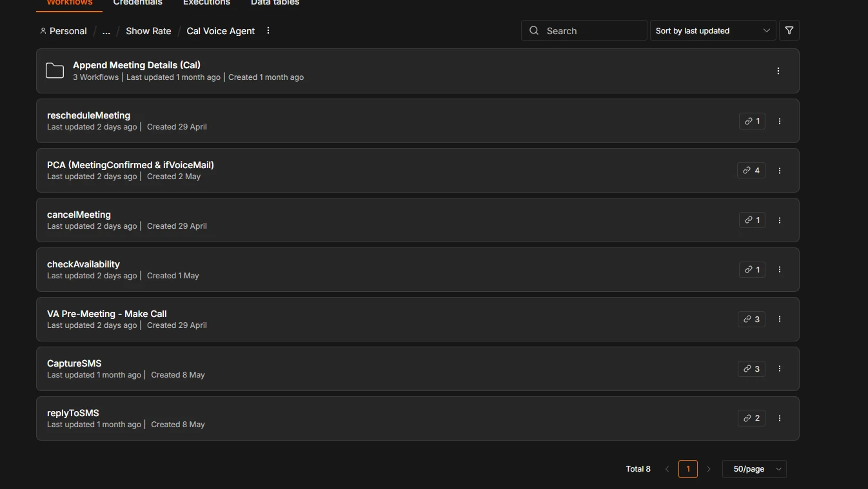Open the replyToSMS workflow
Image resolution: width=868 pixels, height=489 pixels.
[x=418, y=419]
